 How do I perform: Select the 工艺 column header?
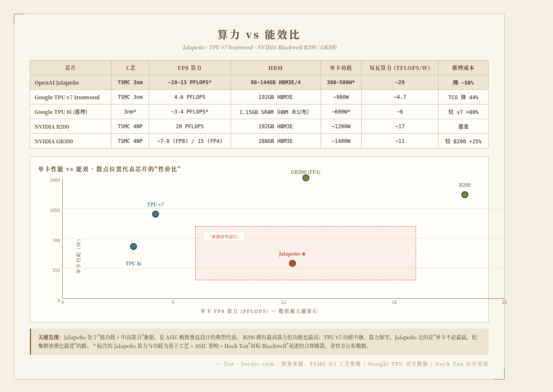(130, 68)
